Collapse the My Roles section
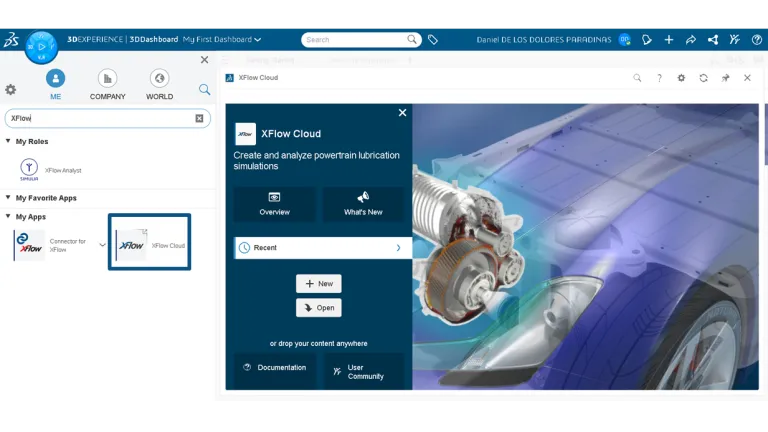 pos(8,141)
